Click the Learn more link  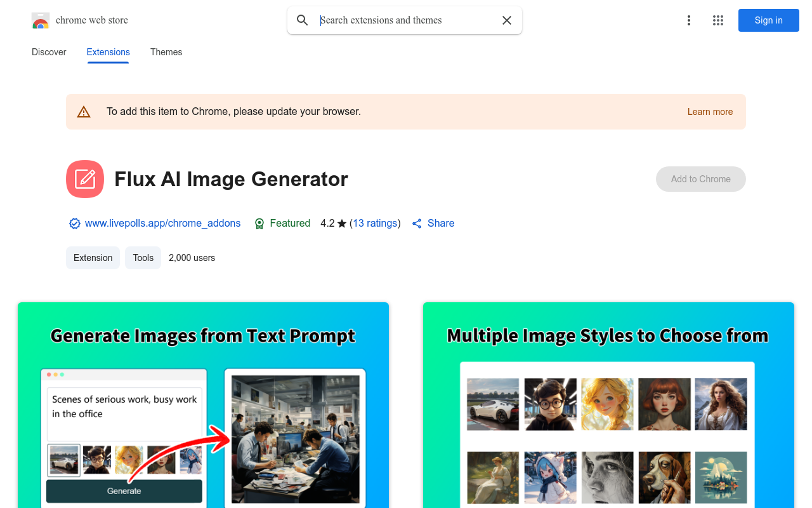pos(710,112)
